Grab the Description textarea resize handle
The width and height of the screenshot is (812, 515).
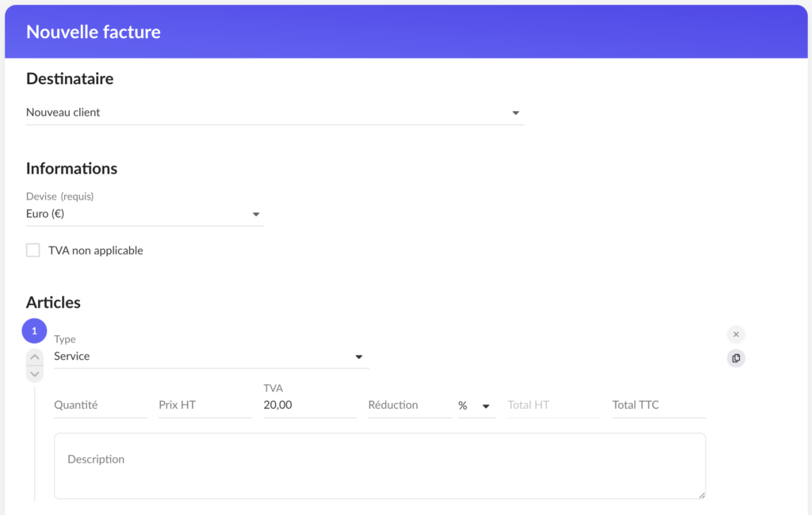click(701, 495)
